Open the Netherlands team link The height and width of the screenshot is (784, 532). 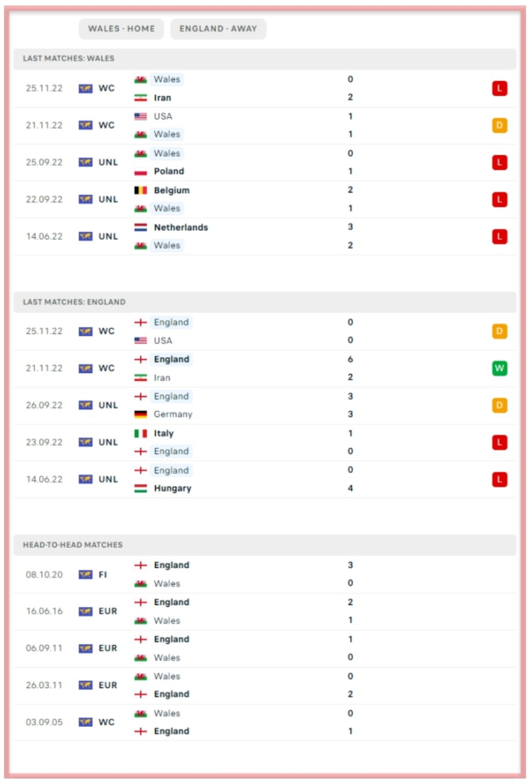click(x=181, y=227)
